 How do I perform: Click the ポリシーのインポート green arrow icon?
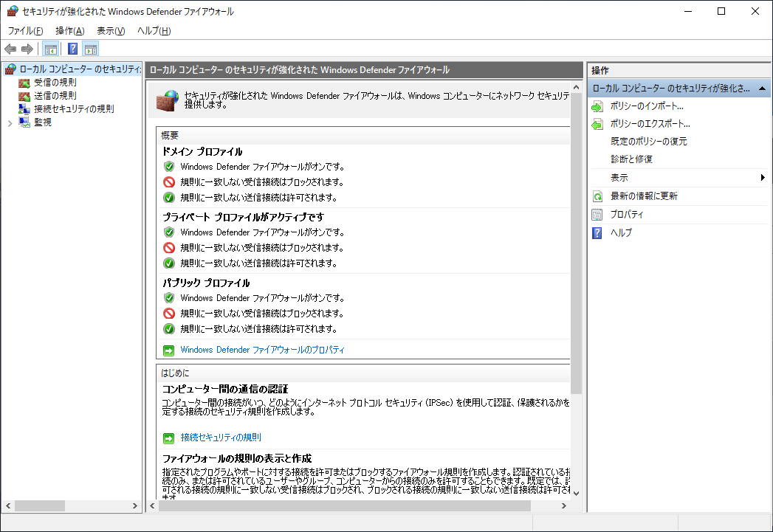[597, 106]
